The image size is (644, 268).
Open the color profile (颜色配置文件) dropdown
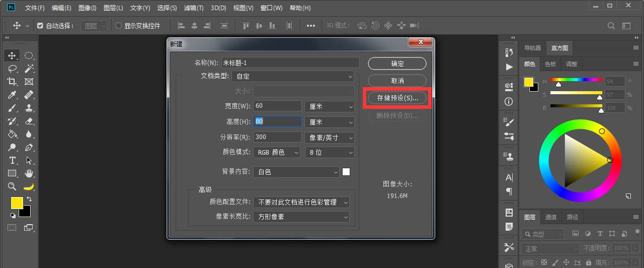[301, 202]
